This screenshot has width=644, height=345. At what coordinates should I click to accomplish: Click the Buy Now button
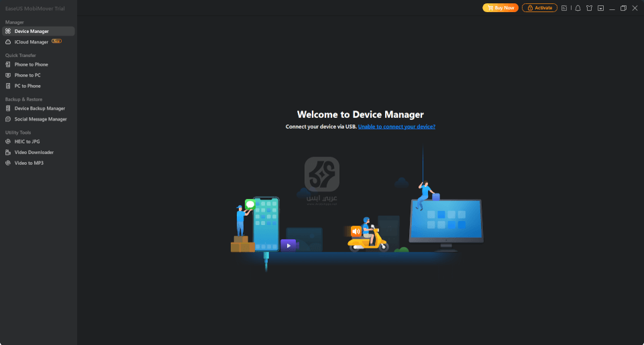tap(500, 8)
